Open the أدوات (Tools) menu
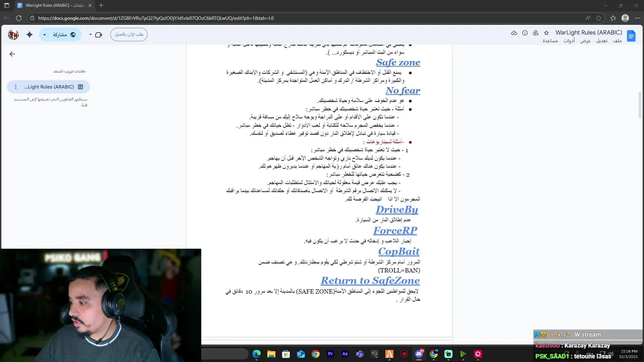 click(569, 41)
